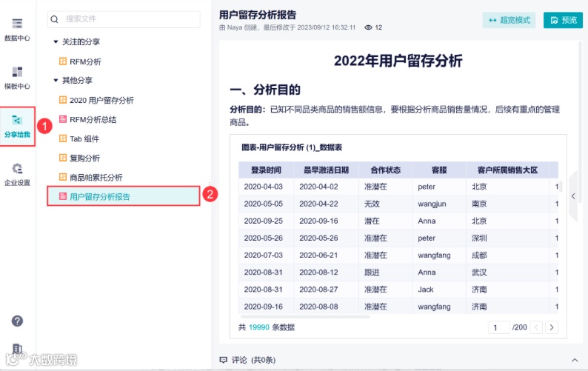Click the 用户留存分析报告 report icon
The image size is (588, 371).
tap(63, 196)
